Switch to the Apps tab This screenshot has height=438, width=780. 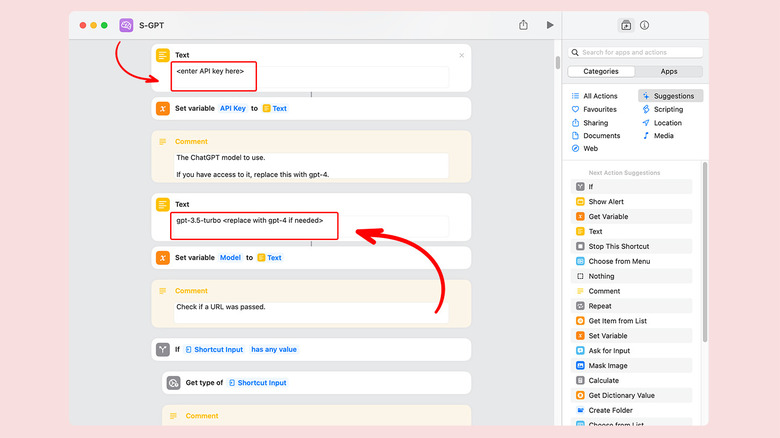pyautogui.click(x=669, y=72)
